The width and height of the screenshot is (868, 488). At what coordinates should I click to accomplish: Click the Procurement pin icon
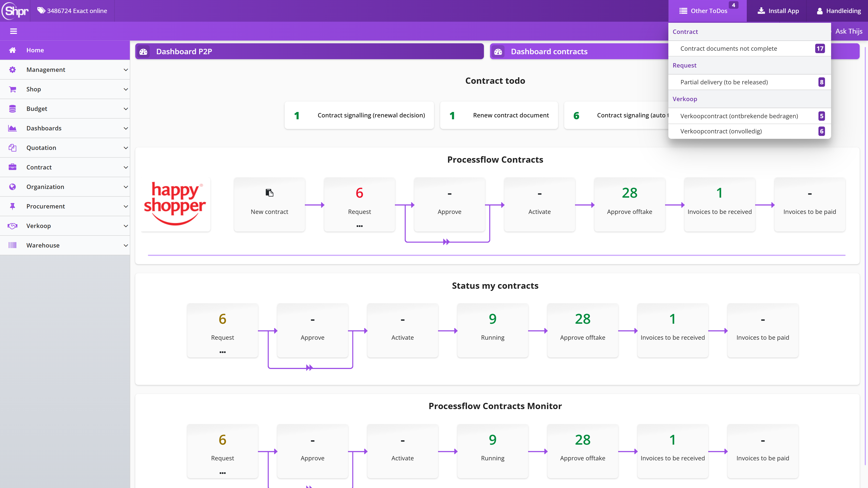(12, 206)
